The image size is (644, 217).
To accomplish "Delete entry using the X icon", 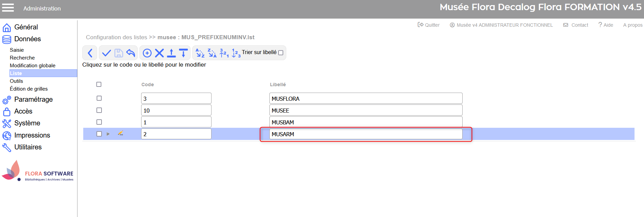I will tap(159, 53).
